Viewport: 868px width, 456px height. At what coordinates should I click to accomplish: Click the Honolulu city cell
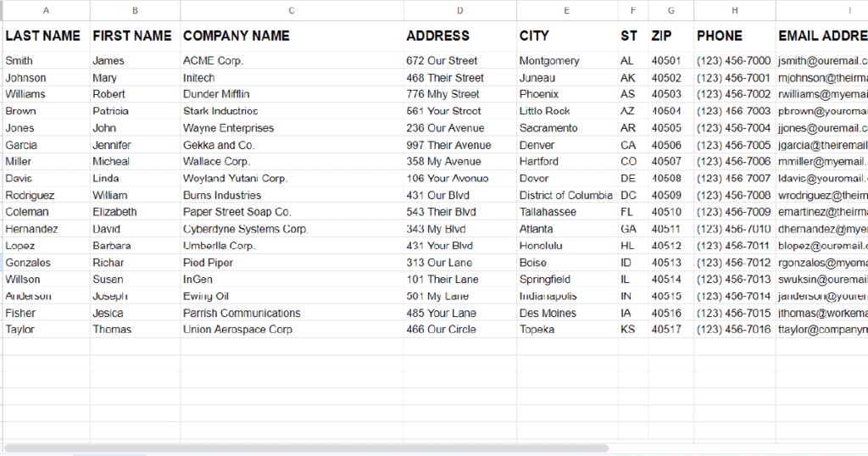567,246
